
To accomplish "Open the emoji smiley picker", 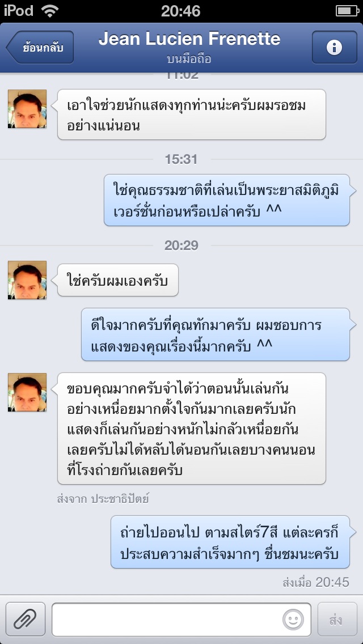I will [293, 620].
